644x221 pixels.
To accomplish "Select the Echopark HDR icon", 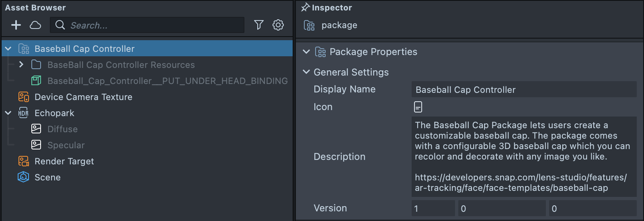I will (23, 113).
